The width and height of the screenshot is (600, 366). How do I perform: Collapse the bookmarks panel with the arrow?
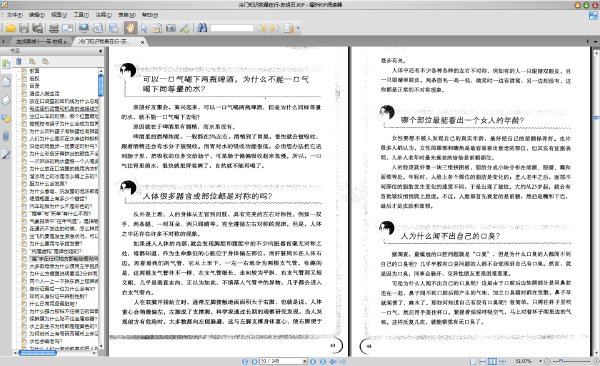101,51
